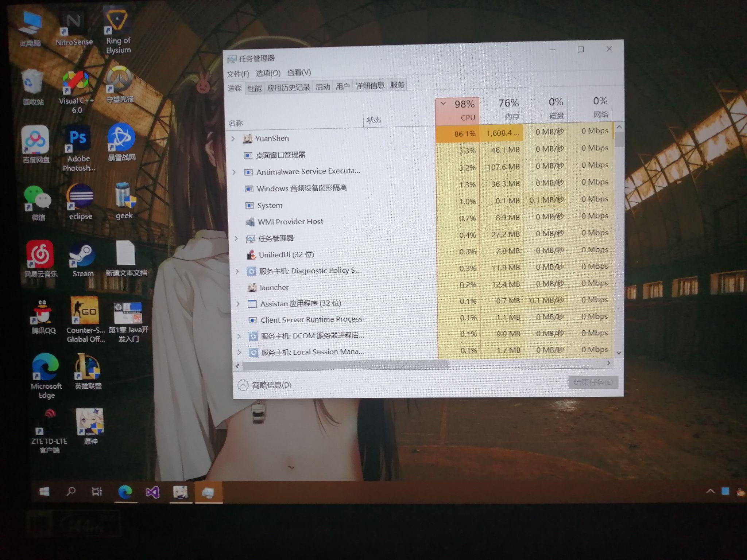747x560 pixels.
Task: Open the 文件(F) menu
Action: tap(238, 74)
